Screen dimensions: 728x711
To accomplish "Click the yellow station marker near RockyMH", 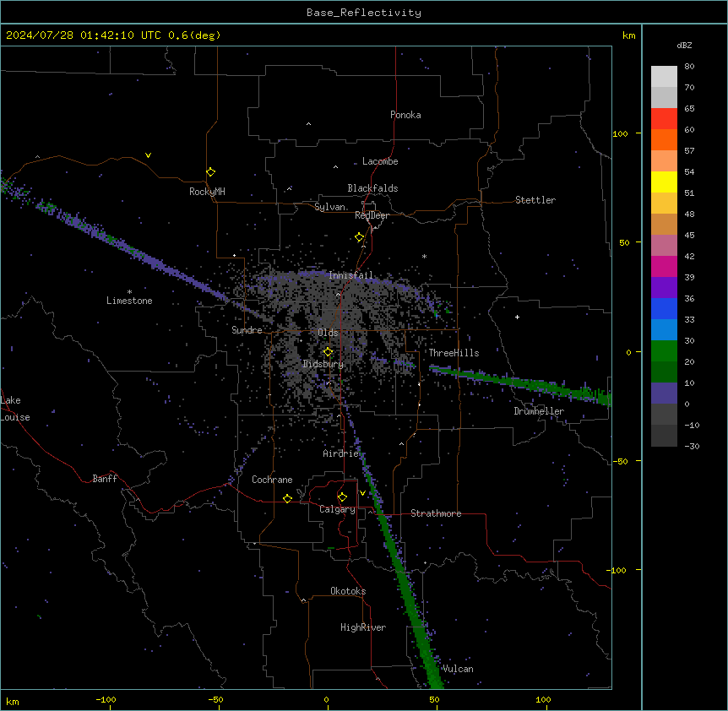I will click(x=211, y=172).
